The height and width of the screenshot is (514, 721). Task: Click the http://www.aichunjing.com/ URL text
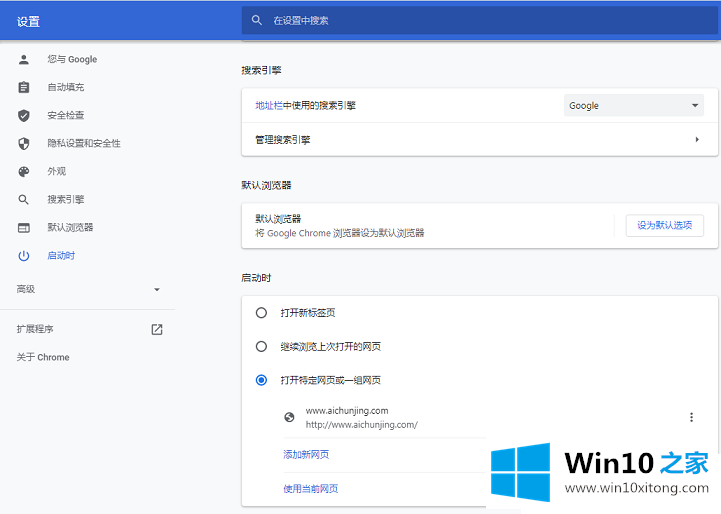click(362, 425)
